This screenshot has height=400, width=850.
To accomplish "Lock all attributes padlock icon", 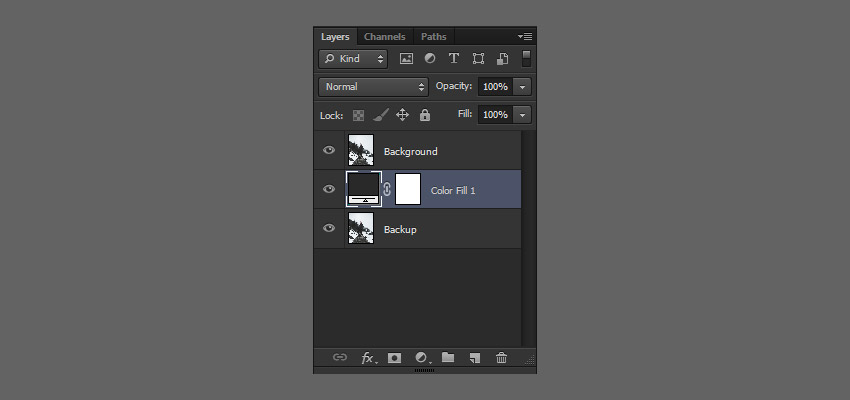I will click(x=425, y=115).
